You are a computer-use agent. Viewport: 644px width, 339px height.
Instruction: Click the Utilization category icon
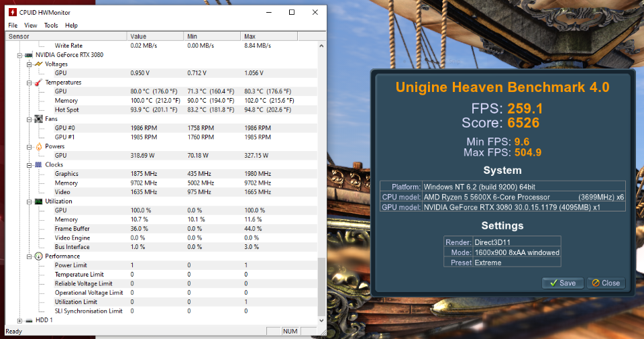(39, 201)
